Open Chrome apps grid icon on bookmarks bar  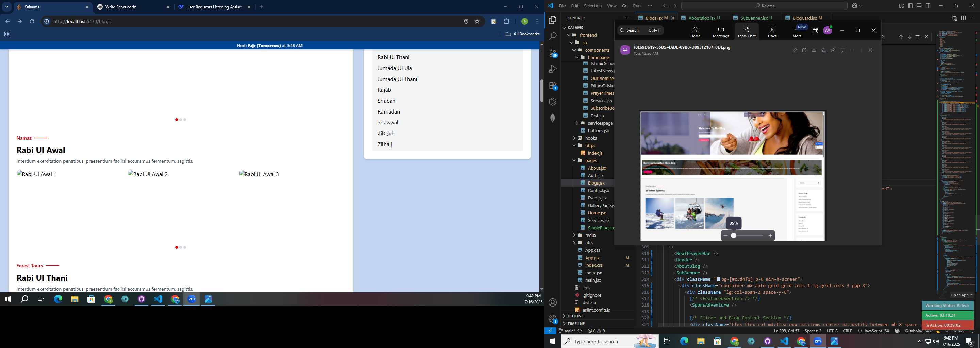6,34
